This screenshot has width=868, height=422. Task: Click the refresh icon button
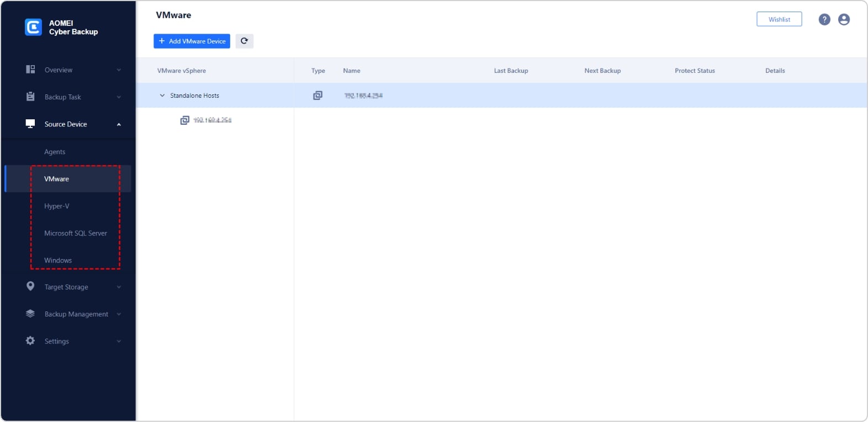(244, 41)
